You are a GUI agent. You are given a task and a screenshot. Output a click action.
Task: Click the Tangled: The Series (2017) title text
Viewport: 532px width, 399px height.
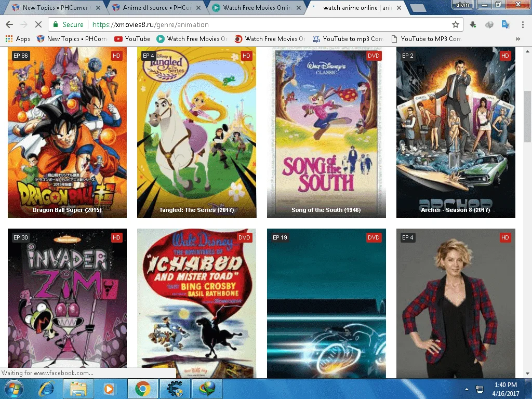click(x=197, y=210)
